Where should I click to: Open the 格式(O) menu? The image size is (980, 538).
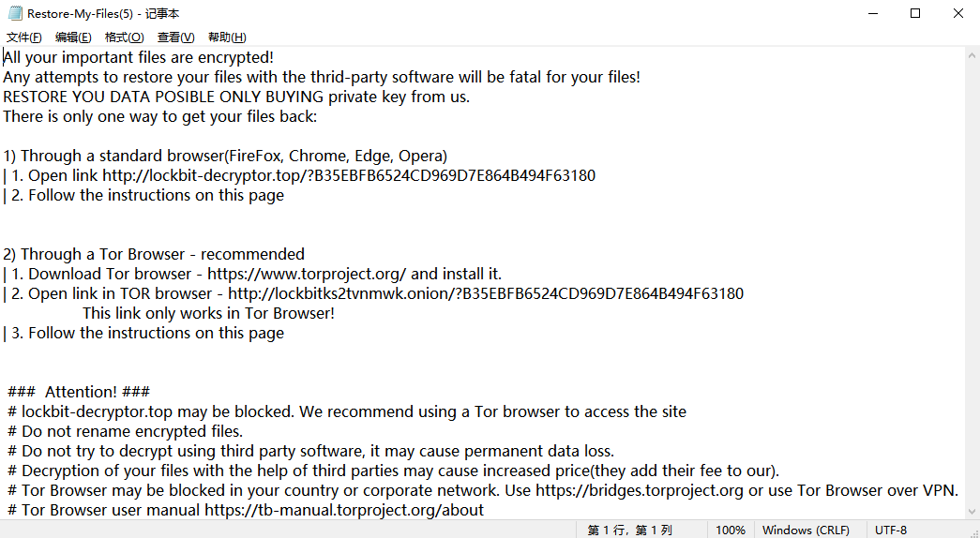pos(125,37)
